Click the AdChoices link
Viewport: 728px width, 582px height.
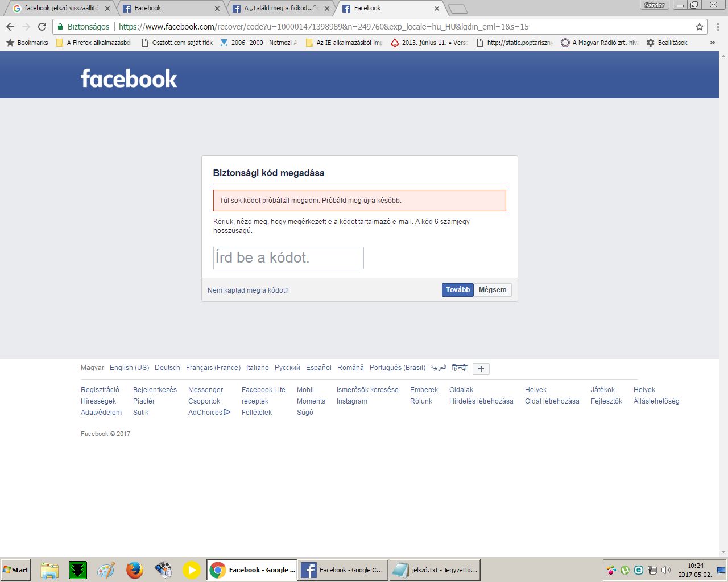coord(209,413)
